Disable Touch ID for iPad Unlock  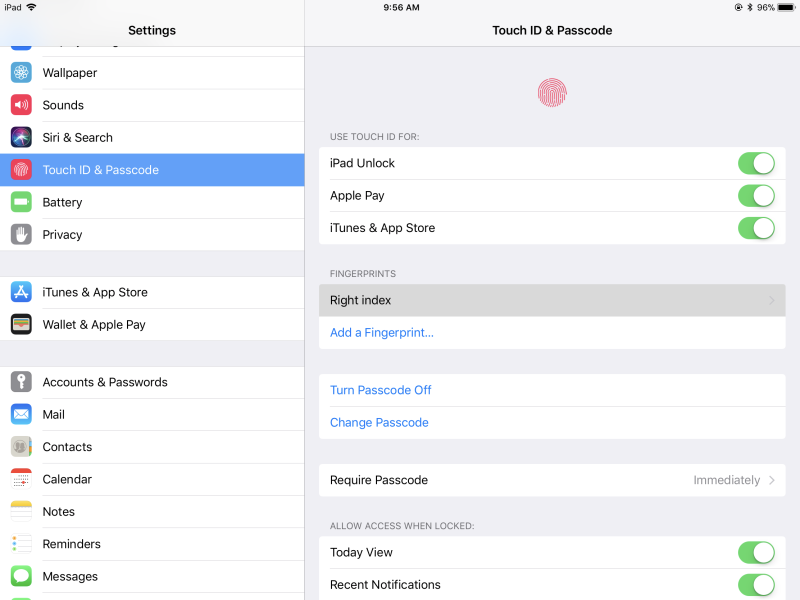pos(756,163)
